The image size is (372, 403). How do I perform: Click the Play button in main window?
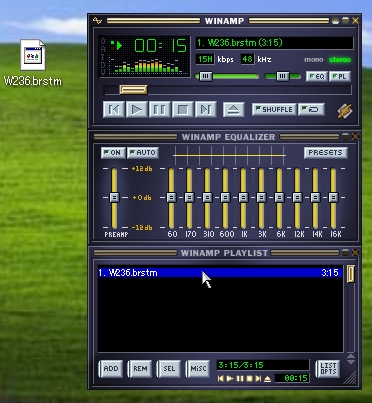(x=137, y=110)
